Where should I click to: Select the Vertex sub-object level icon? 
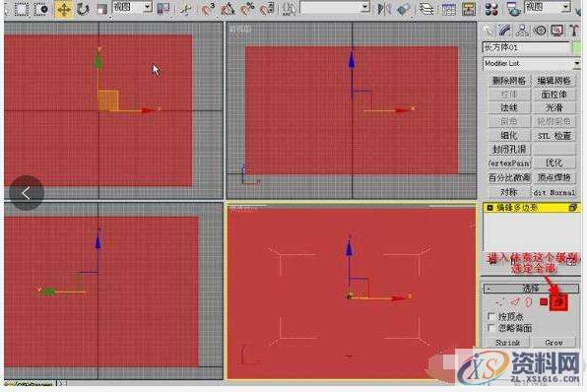pos(499,301)
